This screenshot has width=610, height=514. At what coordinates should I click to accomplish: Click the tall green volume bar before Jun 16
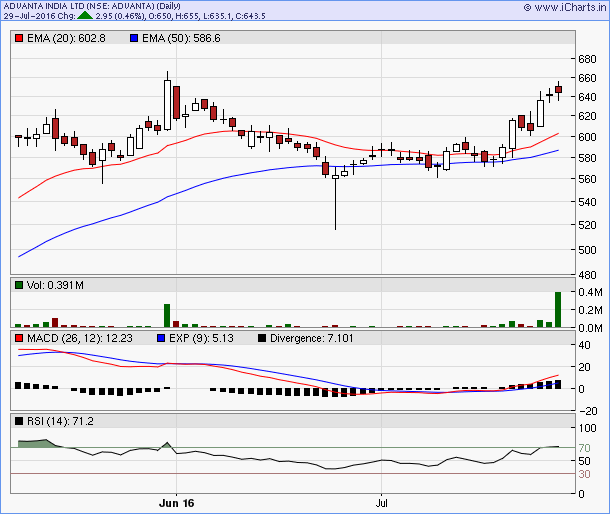(167, 316)
